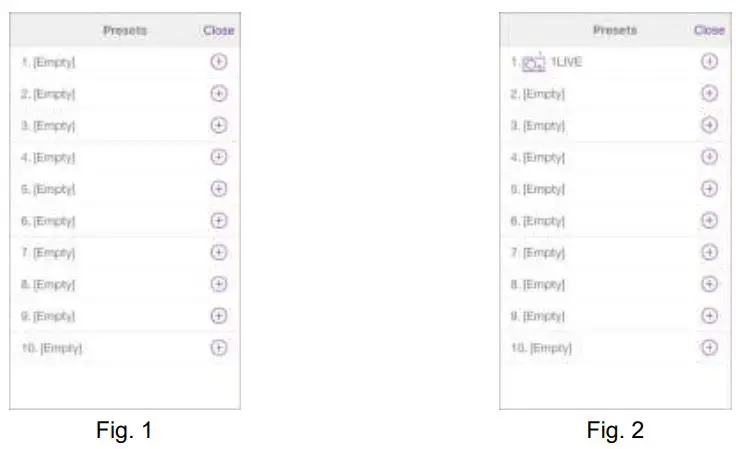This screenshot has height=449, width=736.
Task: Add preset to slot 8 in Fig. 1
Action: tap(219, 284)
